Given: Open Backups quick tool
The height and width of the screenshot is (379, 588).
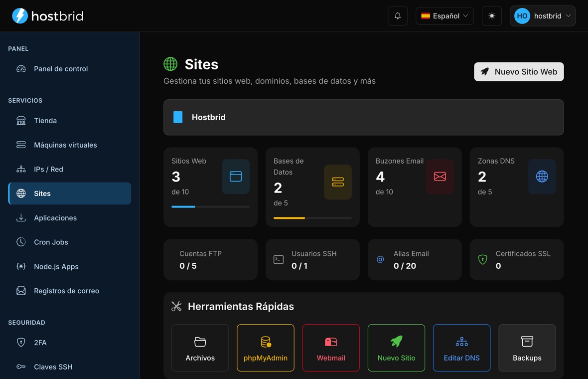Looking at the screenshot, I should point(527,348).
